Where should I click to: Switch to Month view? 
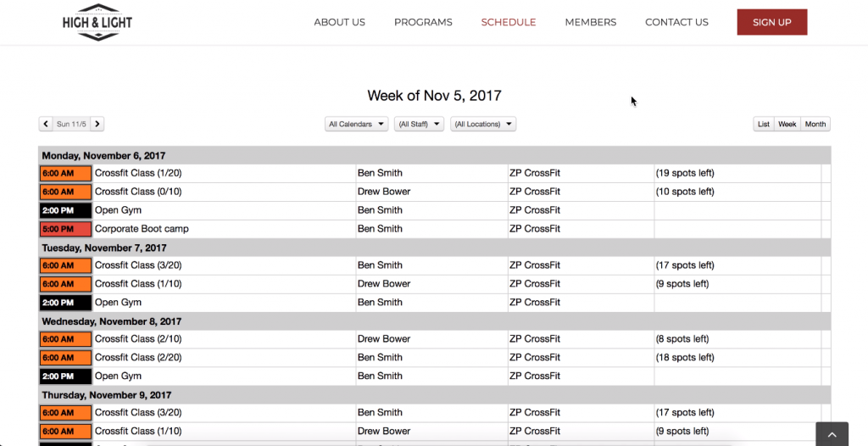pyautogui.click(x=815, y=124)
